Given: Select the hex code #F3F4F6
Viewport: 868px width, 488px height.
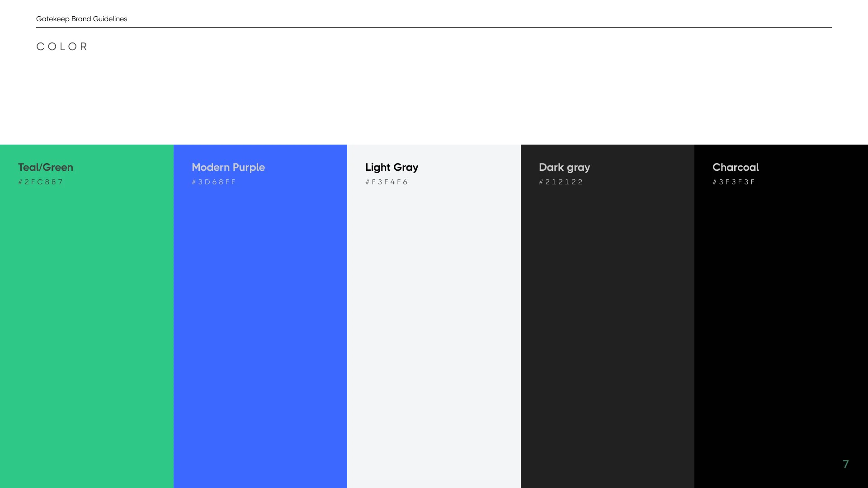Looking at the screenshot, I should [387, 182].
